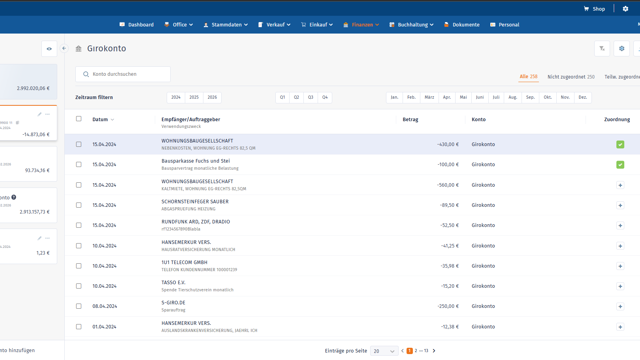The height and width of the screenshot is (360, 640).
Task: Filter by quarter Q1
Action: pyautogui.click(x=282, y=97)
